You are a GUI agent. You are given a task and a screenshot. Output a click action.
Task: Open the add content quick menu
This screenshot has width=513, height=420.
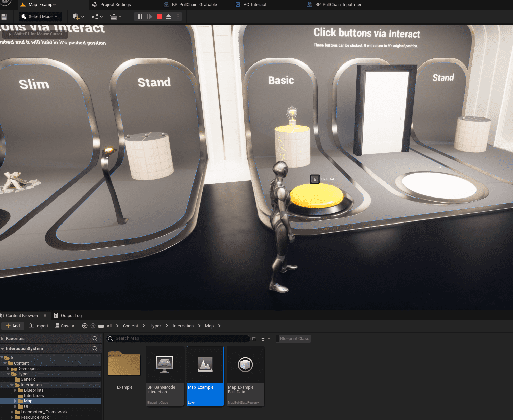click(x=78, y=16)
